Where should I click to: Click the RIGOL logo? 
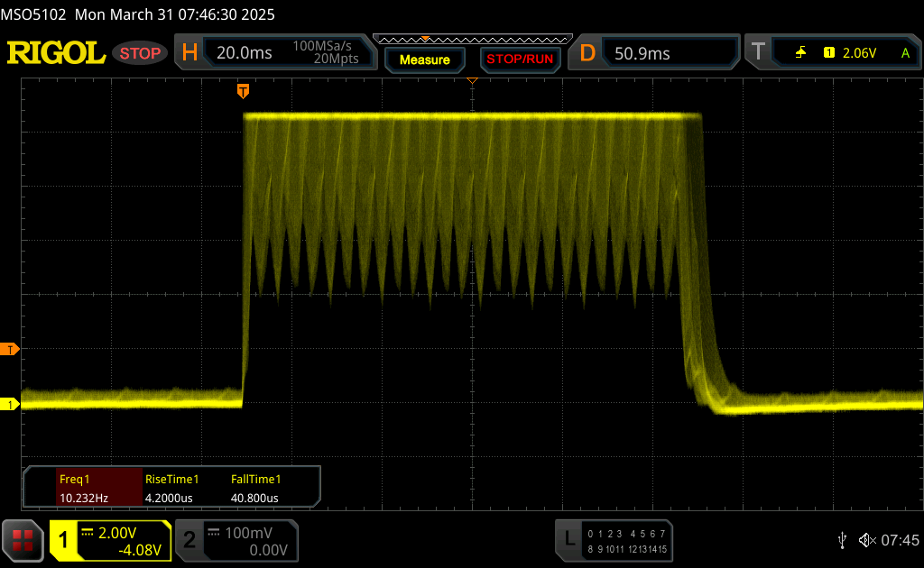tap(56, 53)
